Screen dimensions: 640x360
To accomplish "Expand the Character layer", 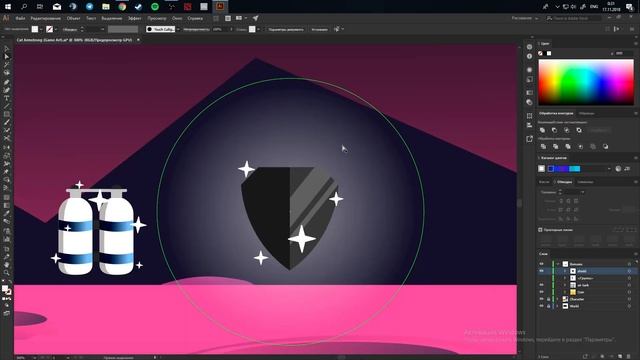I will [x=558, y=299].
